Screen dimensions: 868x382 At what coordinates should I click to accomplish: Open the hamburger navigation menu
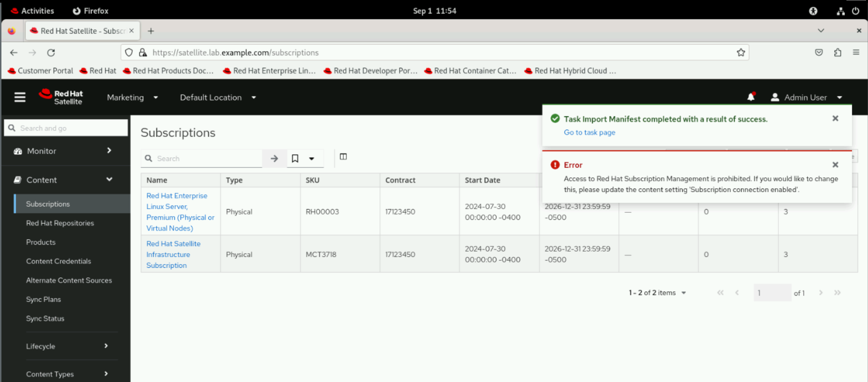tap(20, 97)
